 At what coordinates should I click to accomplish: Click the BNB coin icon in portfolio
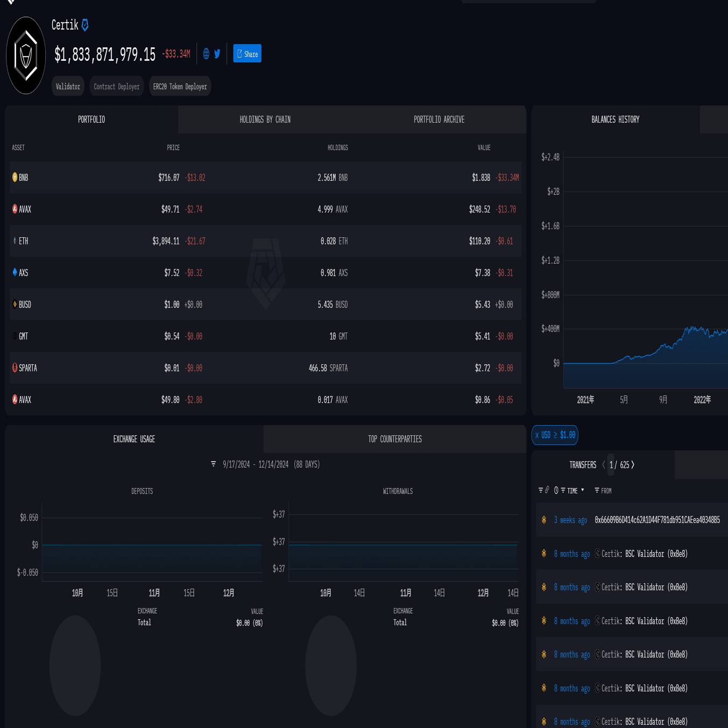pyautogui.click(x=15, y=177)
